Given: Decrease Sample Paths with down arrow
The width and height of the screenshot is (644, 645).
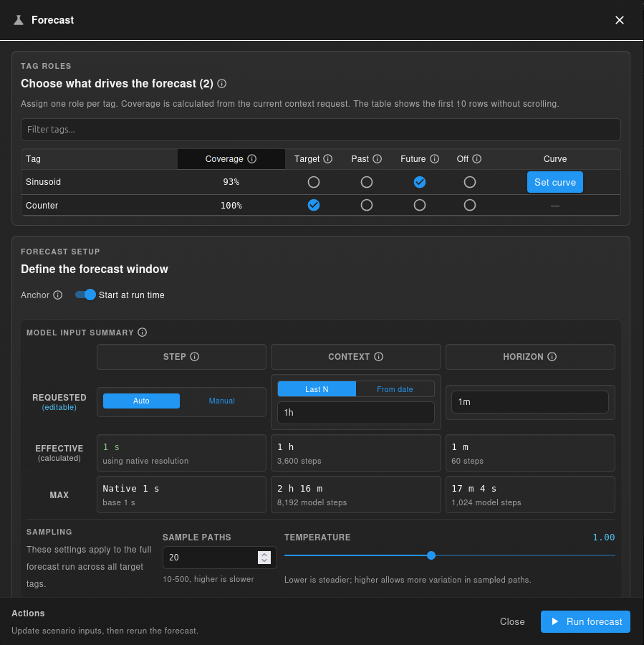Looking at the screenshot, I should 264,560.
